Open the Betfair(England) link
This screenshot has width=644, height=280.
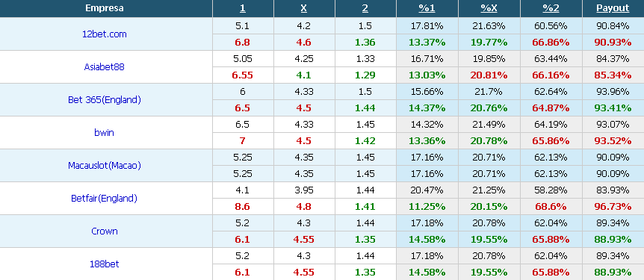tap(105, 199)
